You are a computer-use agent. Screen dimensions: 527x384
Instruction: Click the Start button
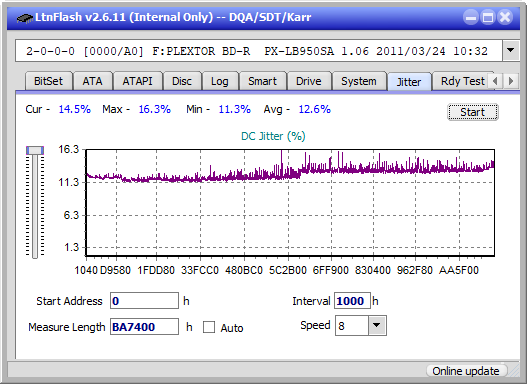click(x=473, y=112)
